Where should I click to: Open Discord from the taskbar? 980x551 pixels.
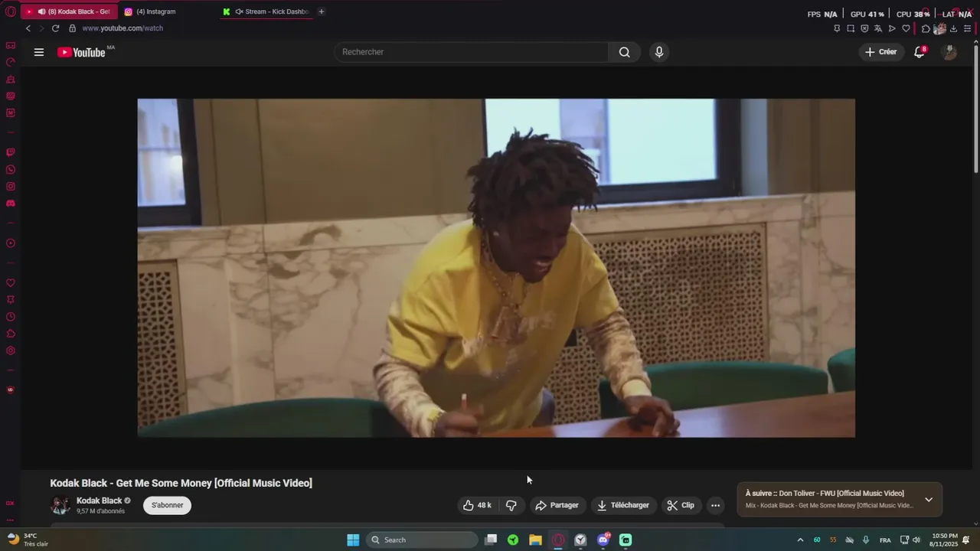[603, 540]
